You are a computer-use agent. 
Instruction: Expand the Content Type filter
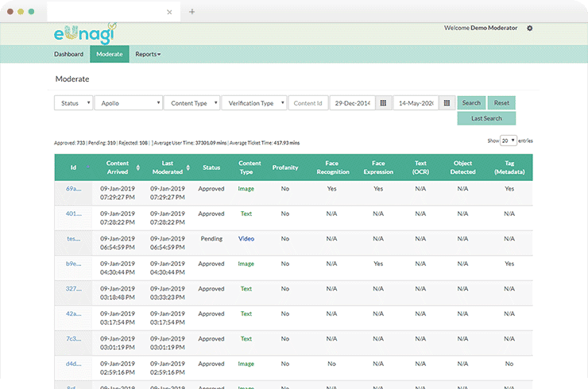[191, 103]
